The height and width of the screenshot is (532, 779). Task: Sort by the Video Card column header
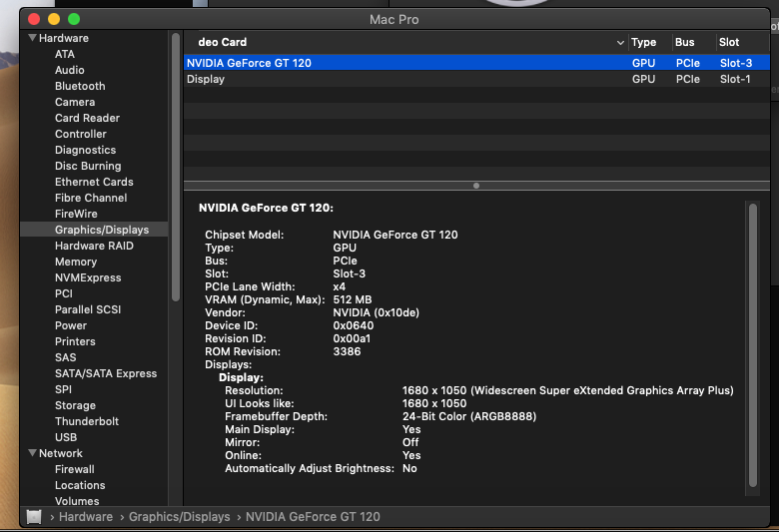[404, 42]
